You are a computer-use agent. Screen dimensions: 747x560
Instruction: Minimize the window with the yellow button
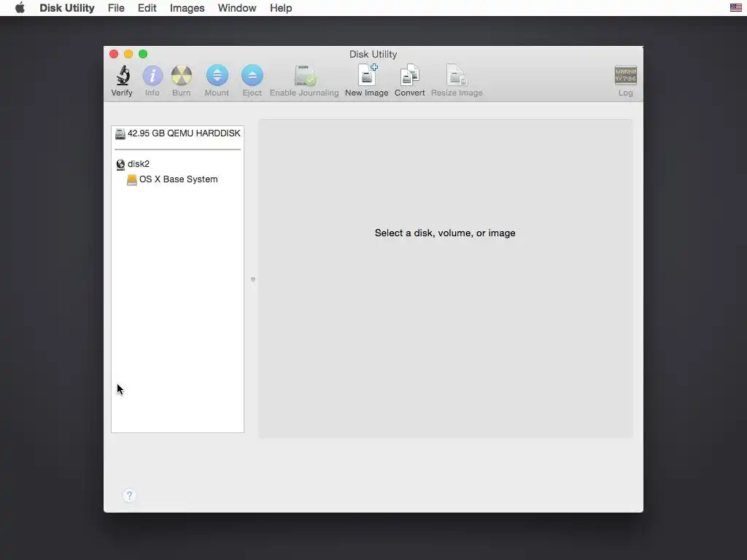coord(128,54)
